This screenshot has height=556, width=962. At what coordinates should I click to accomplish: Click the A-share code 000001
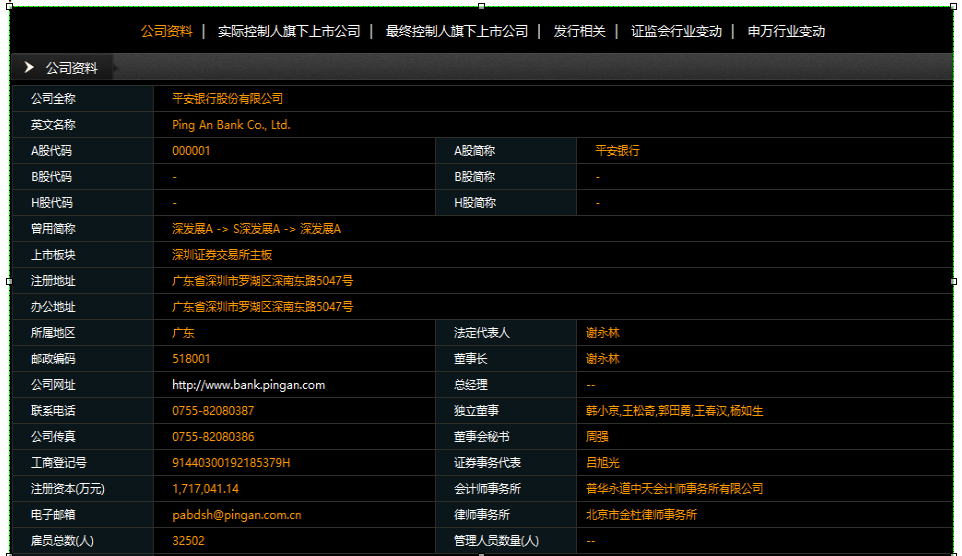click(x=191, y=151)
